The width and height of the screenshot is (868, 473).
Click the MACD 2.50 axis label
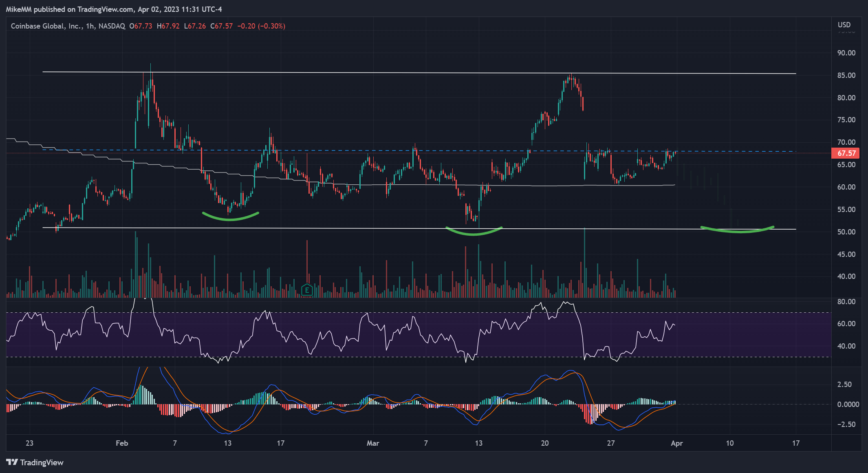click(844, 385)
